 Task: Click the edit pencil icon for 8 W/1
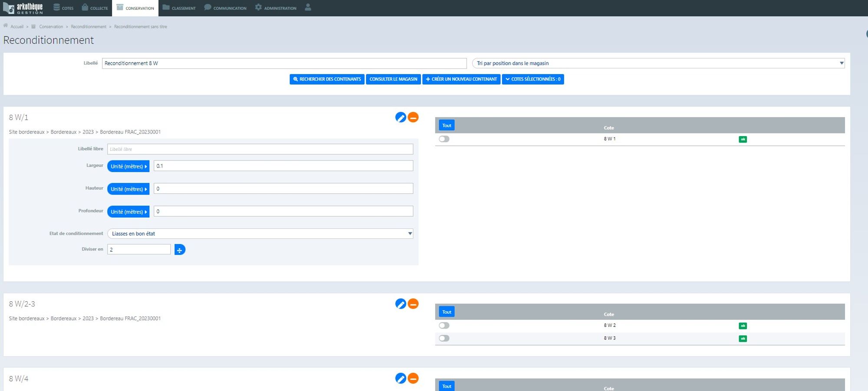400,117
